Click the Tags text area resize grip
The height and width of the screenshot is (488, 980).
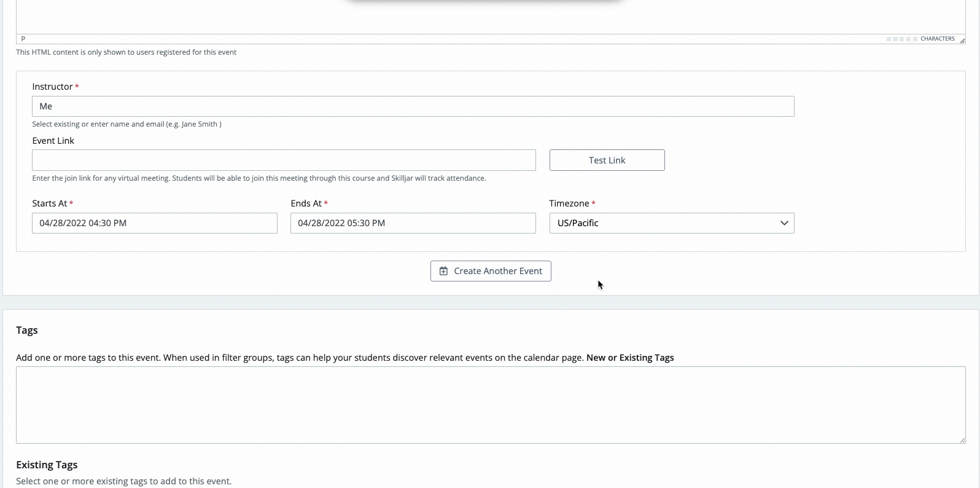(x=962, y=439)
